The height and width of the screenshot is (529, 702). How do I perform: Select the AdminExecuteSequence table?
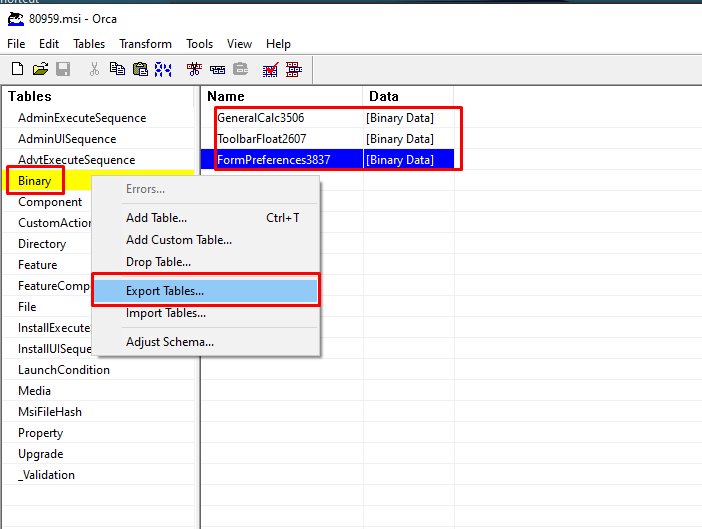tap(82, 118)
